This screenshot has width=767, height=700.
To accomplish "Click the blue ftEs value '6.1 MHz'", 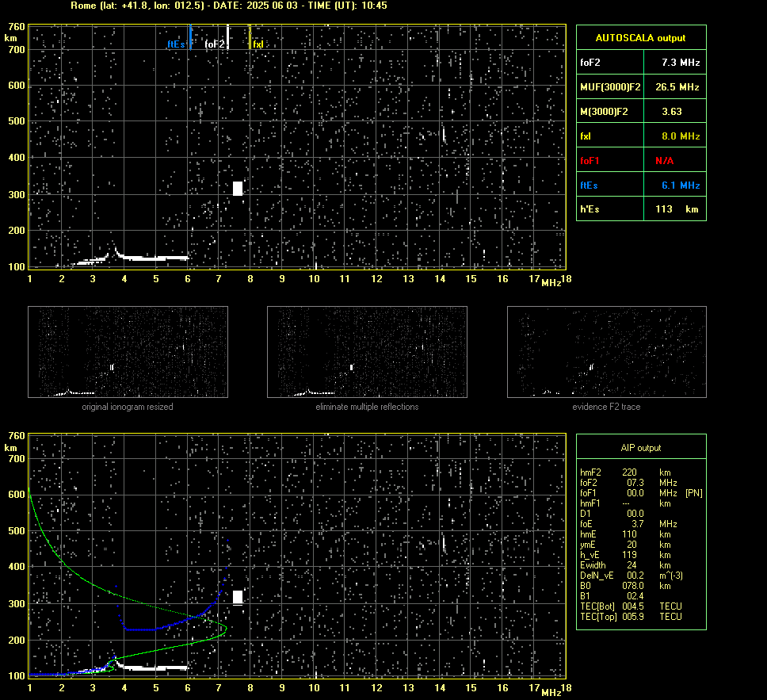I will tap(681, 185).
